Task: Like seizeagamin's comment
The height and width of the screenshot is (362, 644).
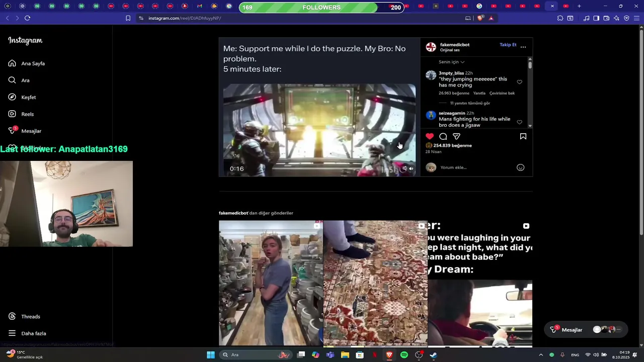Action: tap(520, 122)
